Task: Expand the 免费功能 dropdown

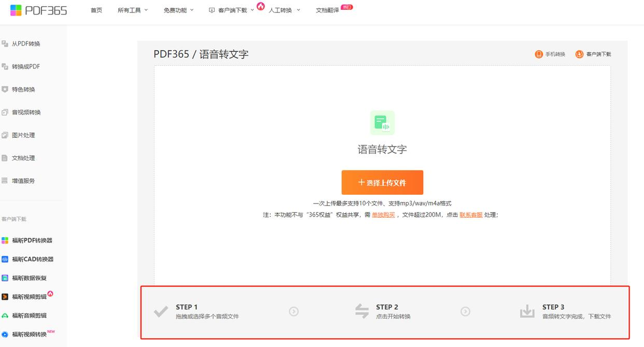Action: coord(178,10)
